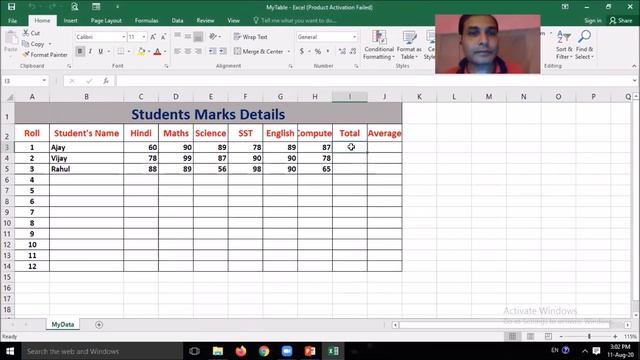Click the Increase Decimal icon
This screenshot has width=640, height=360.
pyautogui.click(x=342, y=51)
